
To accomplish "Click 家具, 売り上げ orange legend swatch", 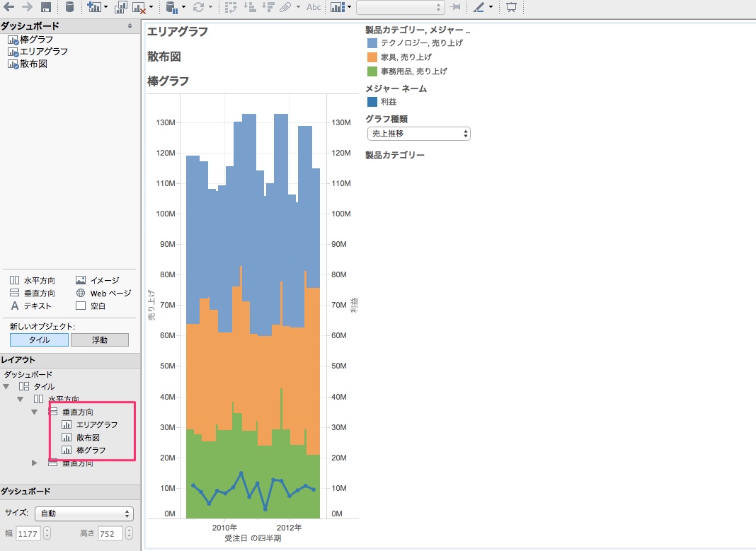I will click(x=372, y=57).
